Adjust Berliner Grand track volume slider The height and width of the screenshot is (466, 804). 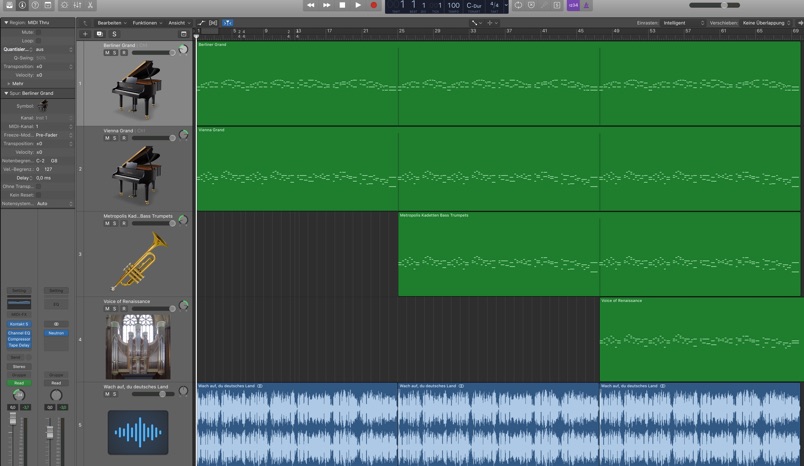pos(154,53)
